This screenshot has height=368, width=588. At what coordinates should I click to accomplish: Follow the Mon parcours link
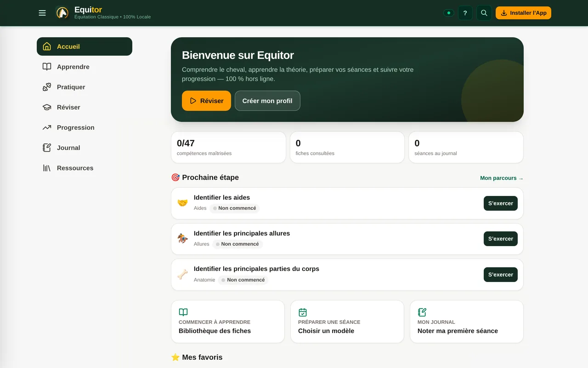coord(502,178)
